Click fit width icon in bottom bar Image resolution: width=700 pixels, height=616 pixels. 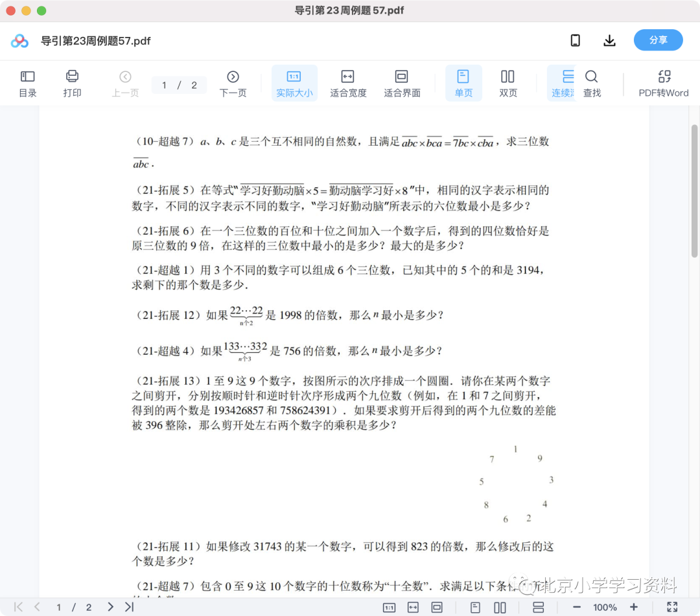[x=413, y=608]
